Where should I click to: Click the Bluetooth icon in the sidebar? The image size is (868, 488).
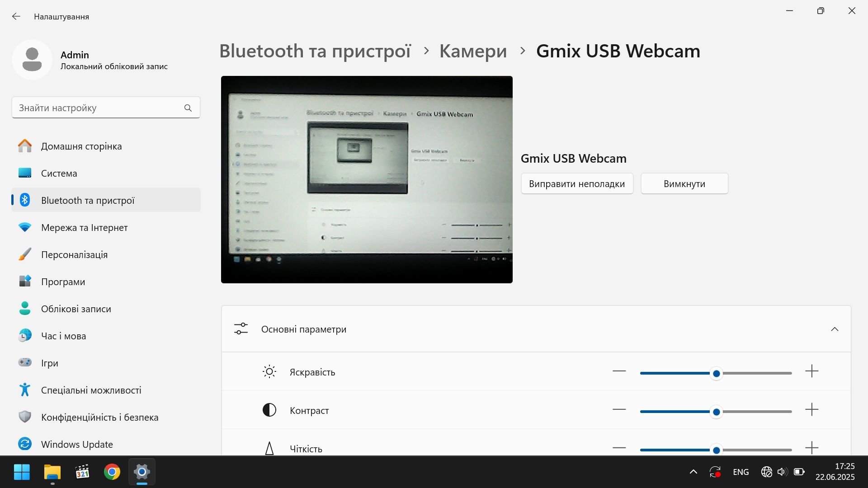coord(25,200)
